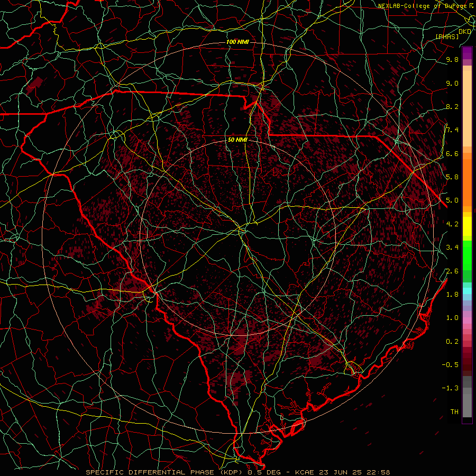Click the -1.3 scale value
The width and height of the screenshot is (476, 476).
point(450,388)
